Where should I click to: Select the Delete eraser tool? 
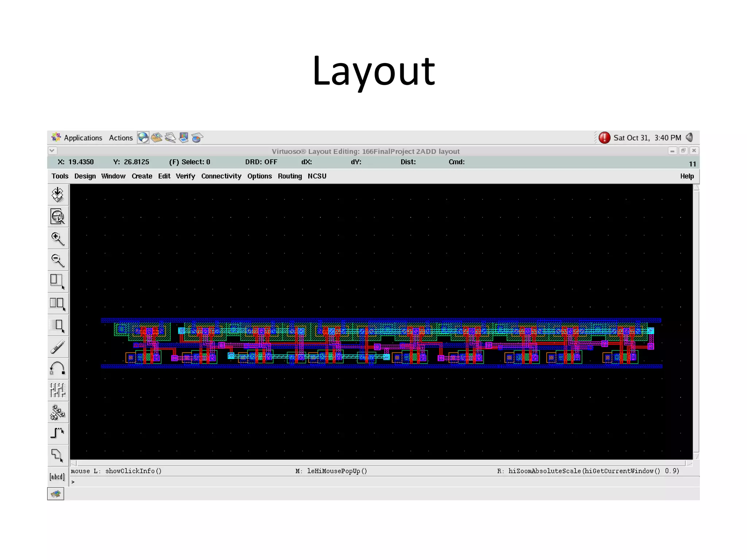click(x=58, y=347)
